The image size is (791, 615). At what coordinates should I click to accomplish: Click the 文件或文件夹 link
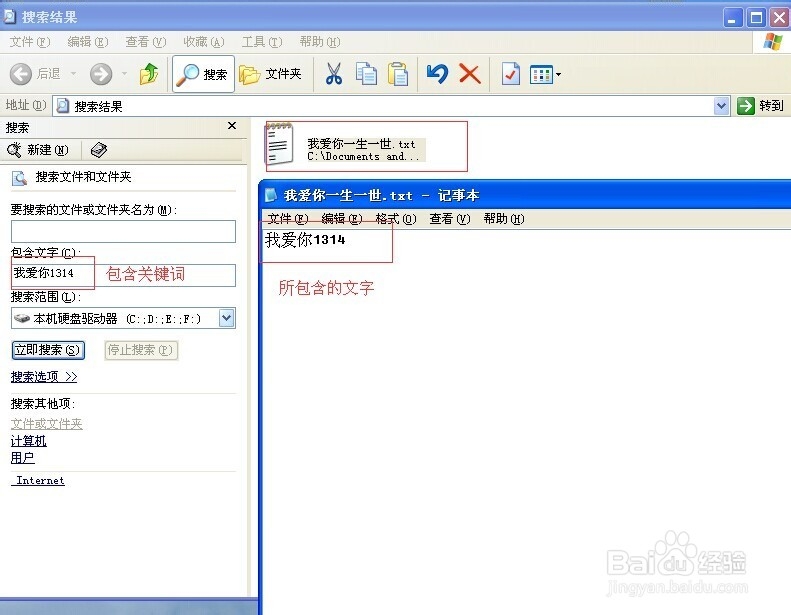coord(46,424)
